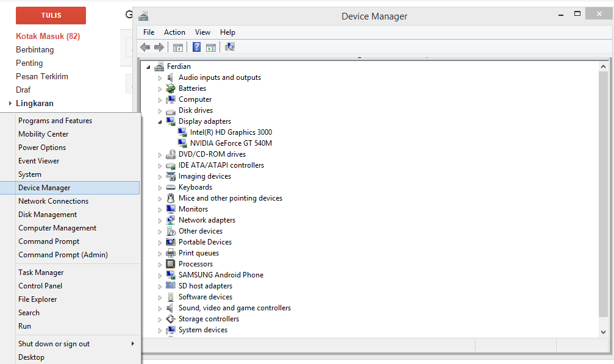The image size is (614, 364).
Task: Click the Storage controllers icon
Action: tap(170, 319)
